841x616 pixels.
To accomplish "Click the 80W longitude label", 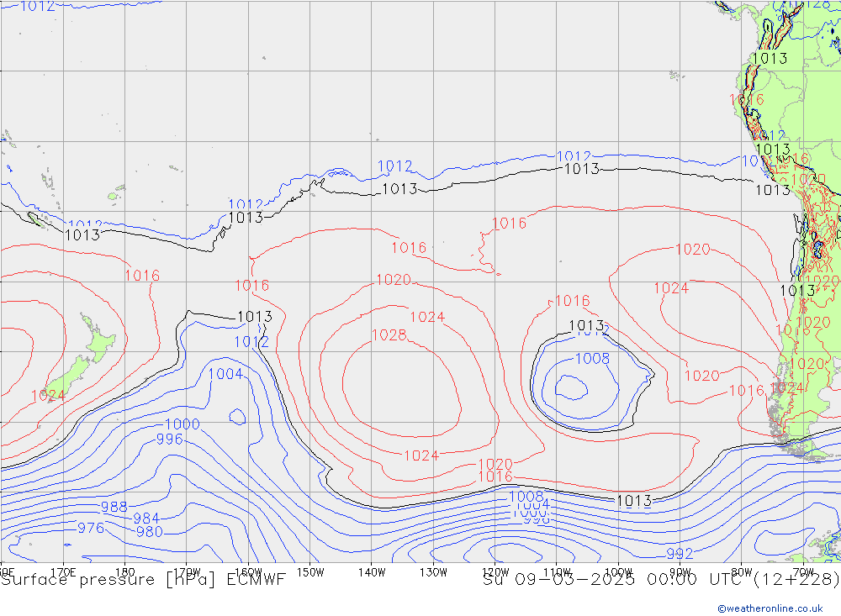I will coord(742,572).
